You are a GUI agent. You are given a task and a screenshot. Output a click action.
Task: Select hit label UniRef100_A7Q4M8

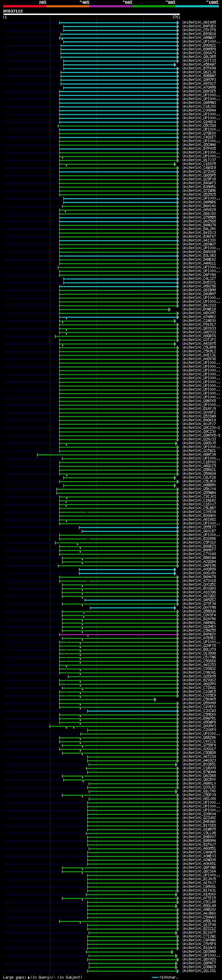(199, 88)
